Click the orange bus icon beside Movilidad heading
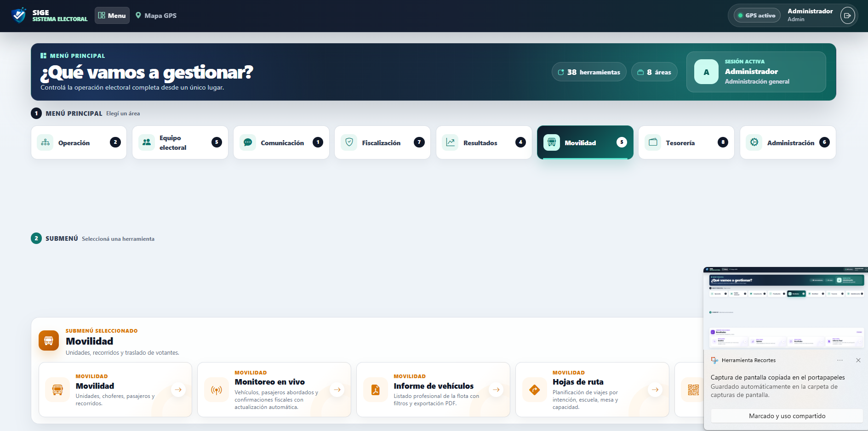This screenshot has width=868, height=431. [49, 340]
